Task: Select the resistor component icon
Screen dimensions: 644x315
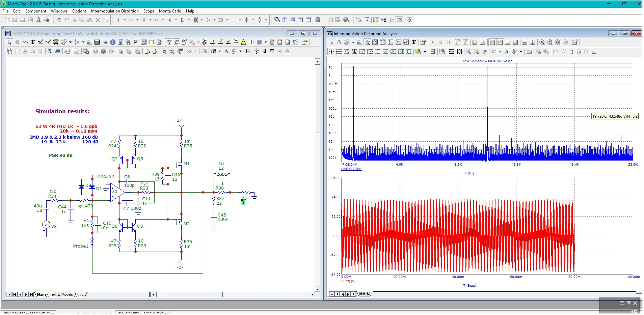Action: (131, 20)
